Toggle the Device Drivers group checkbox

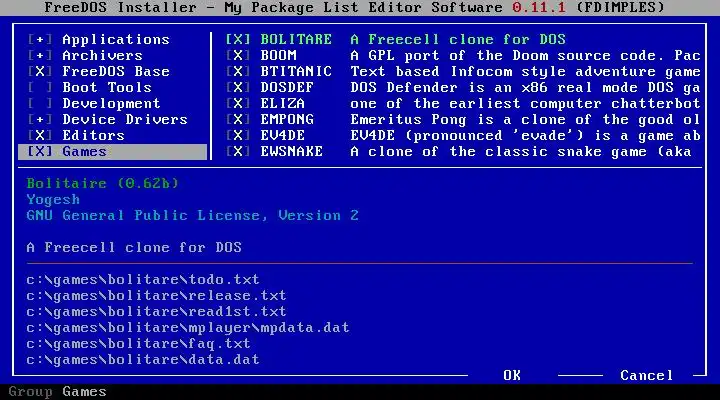(40, 119)
